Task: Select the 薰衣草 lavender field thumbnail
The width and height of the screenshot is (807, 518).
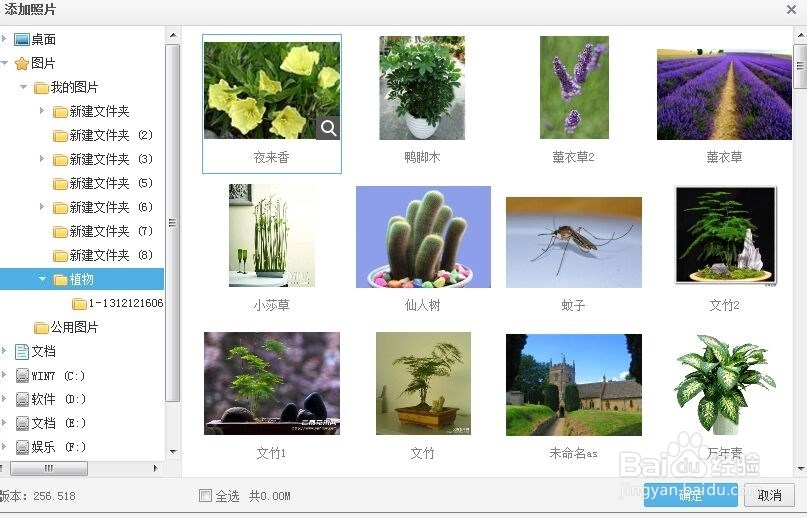Action: (724, 94)
